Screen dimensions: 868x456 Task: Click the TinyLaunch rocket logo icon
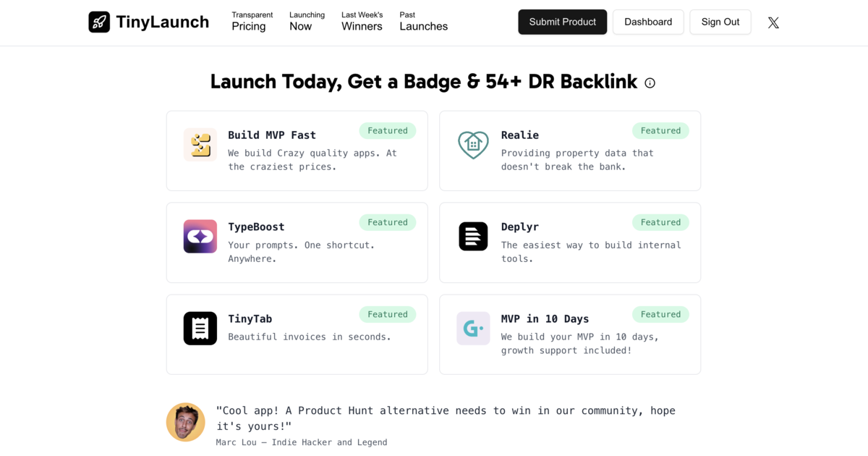99,22
